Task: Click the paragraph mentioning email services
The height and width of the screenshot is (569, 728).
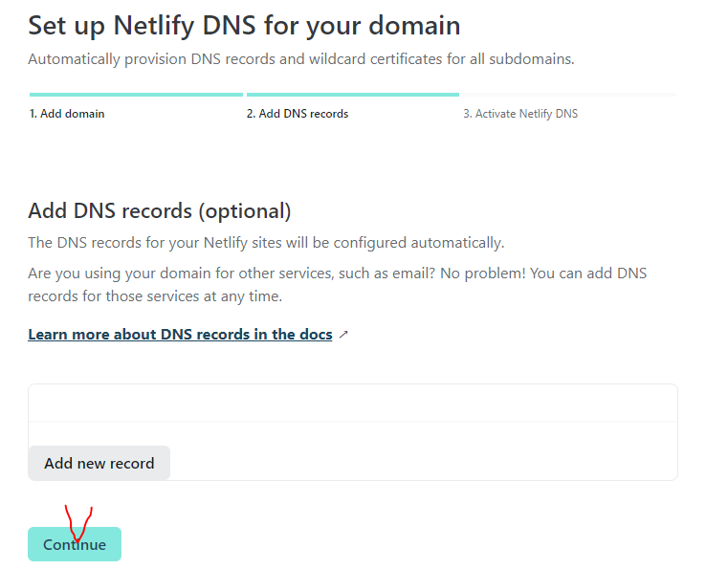Action: (x=337, y=285)
